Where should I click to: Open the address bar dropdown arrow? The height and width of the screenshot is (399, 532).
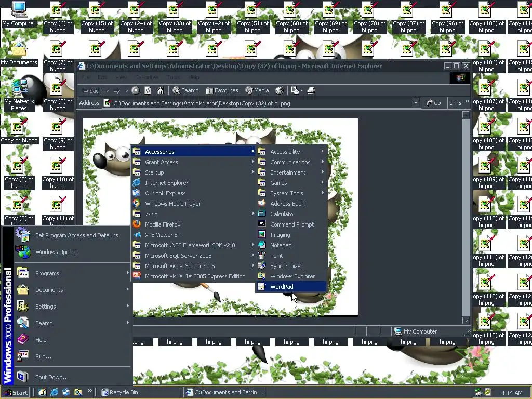pyautogui.click(x=416, y=103)
